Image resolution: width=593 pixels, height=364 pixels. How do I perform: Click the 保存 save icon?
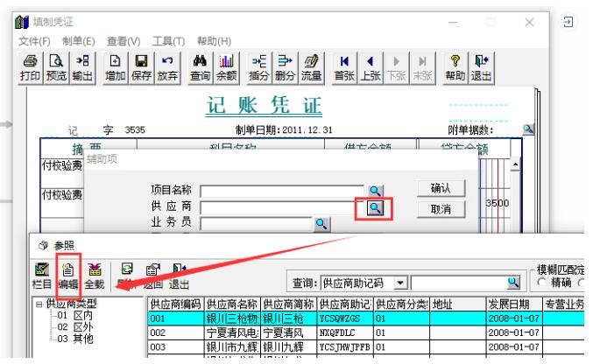140,67
